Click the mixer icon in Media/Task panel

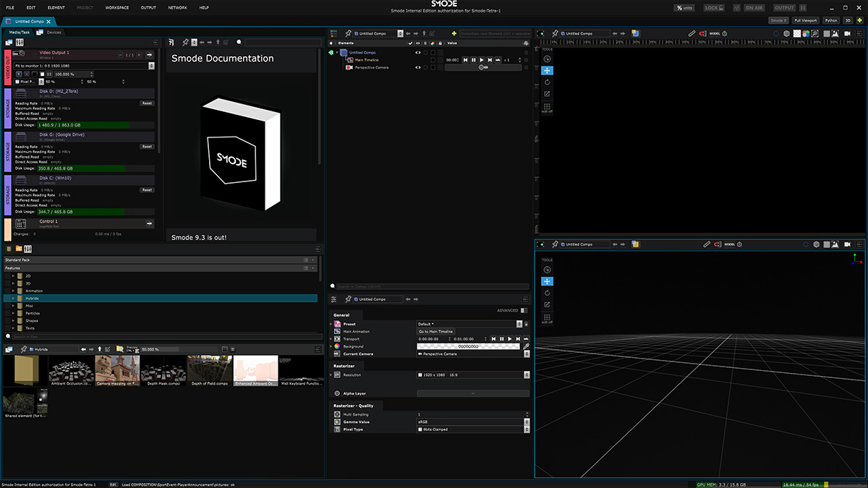(x=20, y=43)
